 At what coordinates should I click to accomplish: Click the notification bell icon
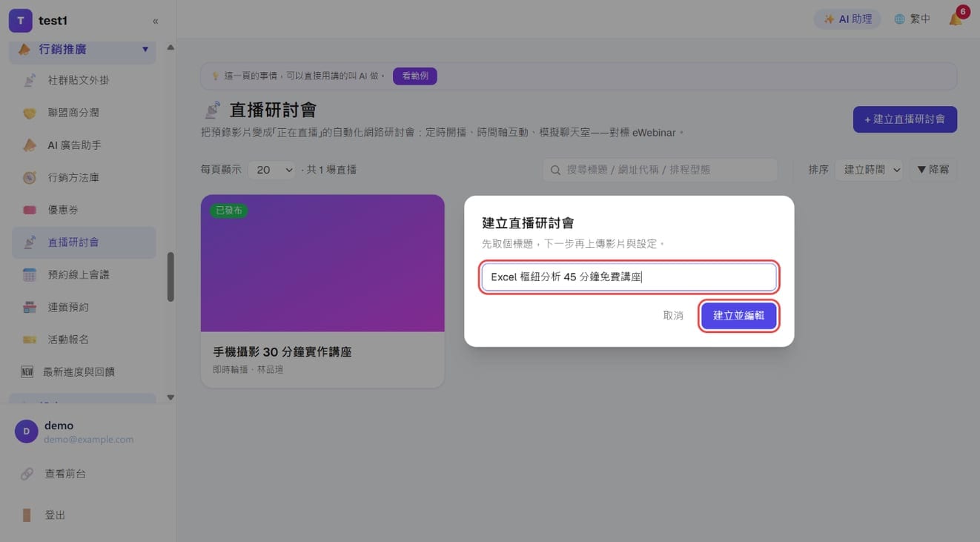click(956, 19)
